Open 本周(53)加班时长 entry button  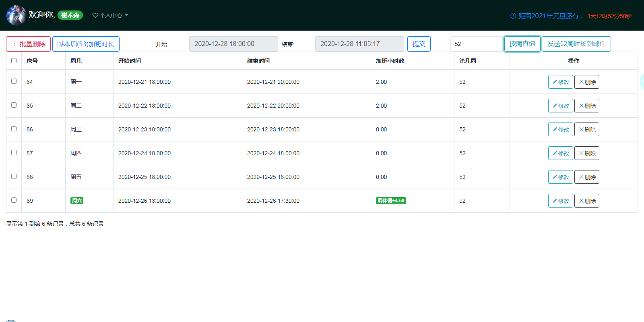click(86, 44)
